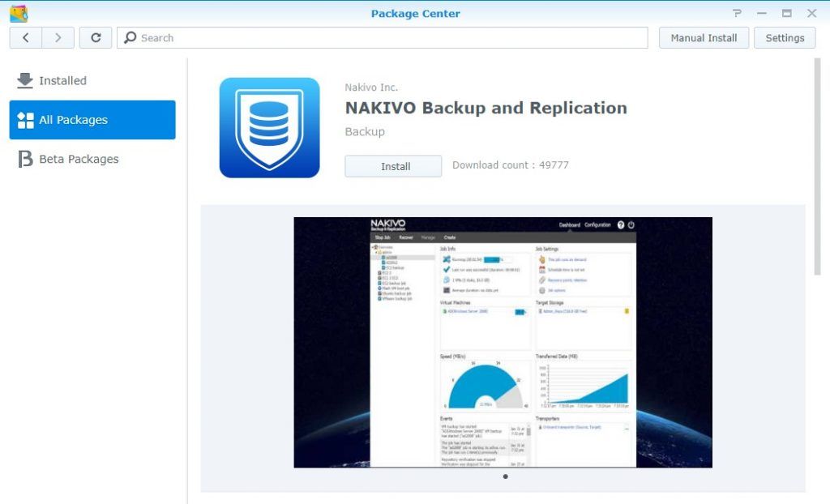Switch to Beta Packages section
Screen dimensions: 830x504
tap(92, 159)
